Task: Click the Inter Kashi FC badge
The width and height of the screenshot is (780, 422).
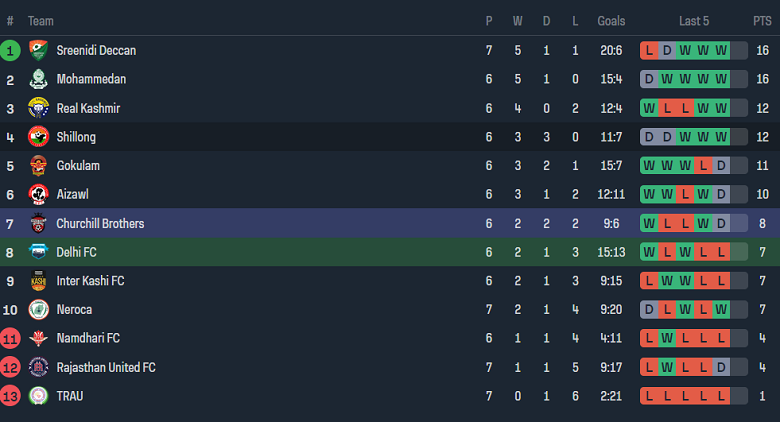Action: [39, 281]
